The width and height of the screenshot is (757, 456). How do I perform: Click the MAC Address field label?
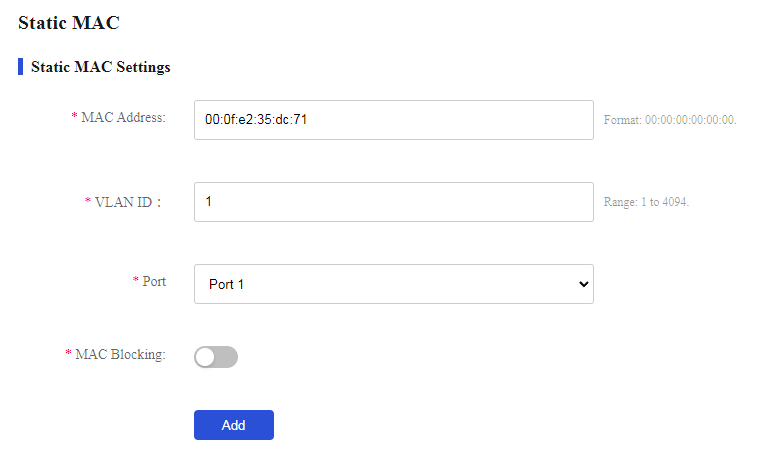click(x=123, y=117)
